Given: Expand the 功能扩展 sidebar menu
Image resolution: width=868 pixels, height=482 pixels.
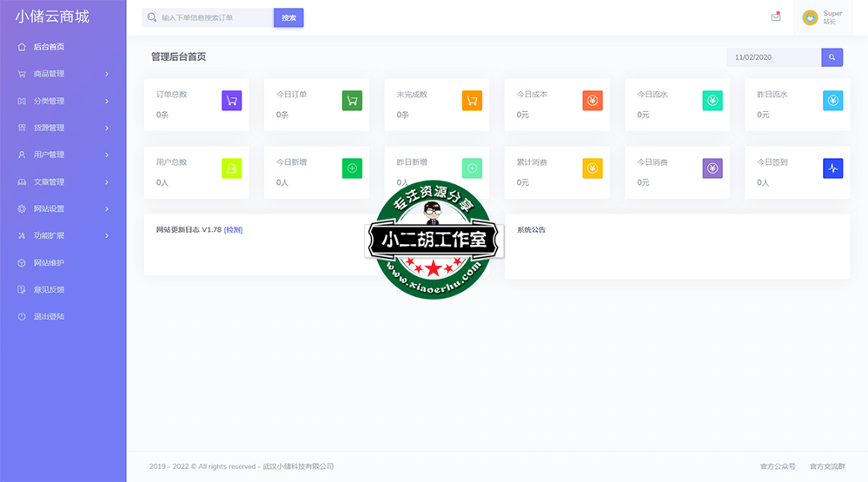Looking at the screenshot, I should pos(63,235).
